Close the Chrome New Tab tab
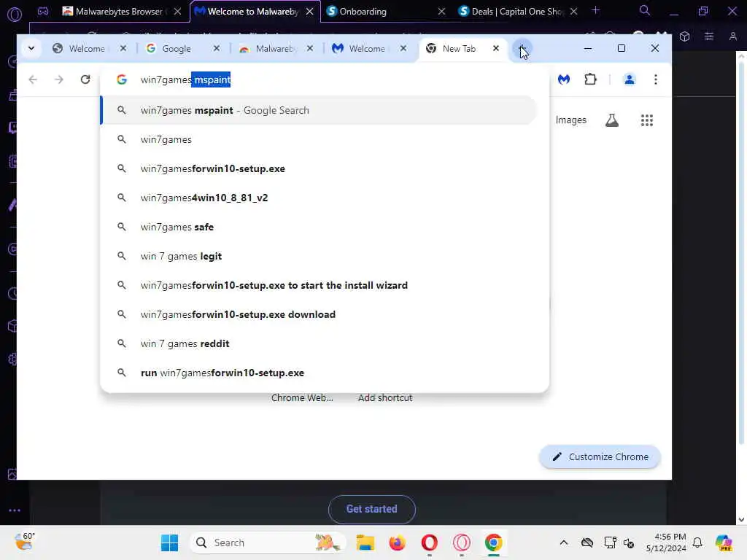The image size is (747, 560). tap(496, 48)
